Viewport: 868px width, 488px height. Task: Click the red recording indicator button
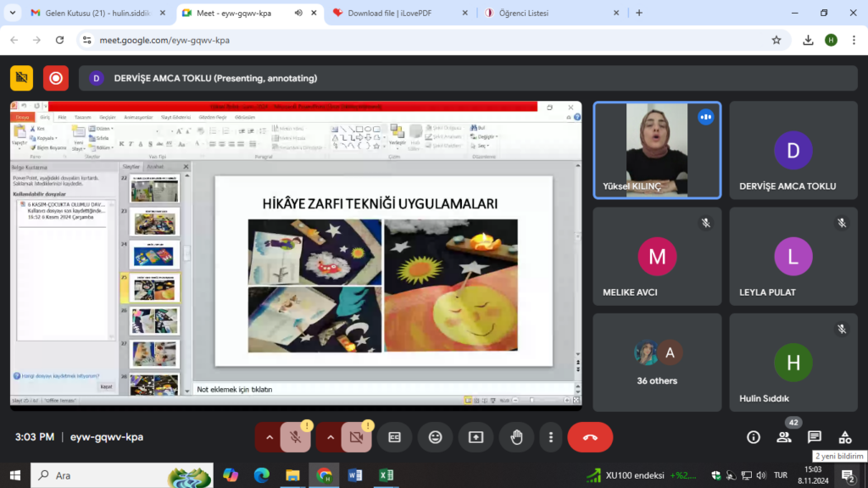pos(56,78)
